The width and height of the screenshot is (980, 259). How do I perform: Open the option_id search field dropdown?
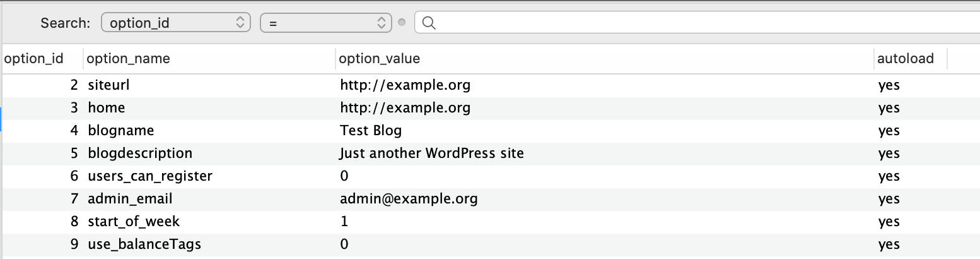tap(175, 23)
